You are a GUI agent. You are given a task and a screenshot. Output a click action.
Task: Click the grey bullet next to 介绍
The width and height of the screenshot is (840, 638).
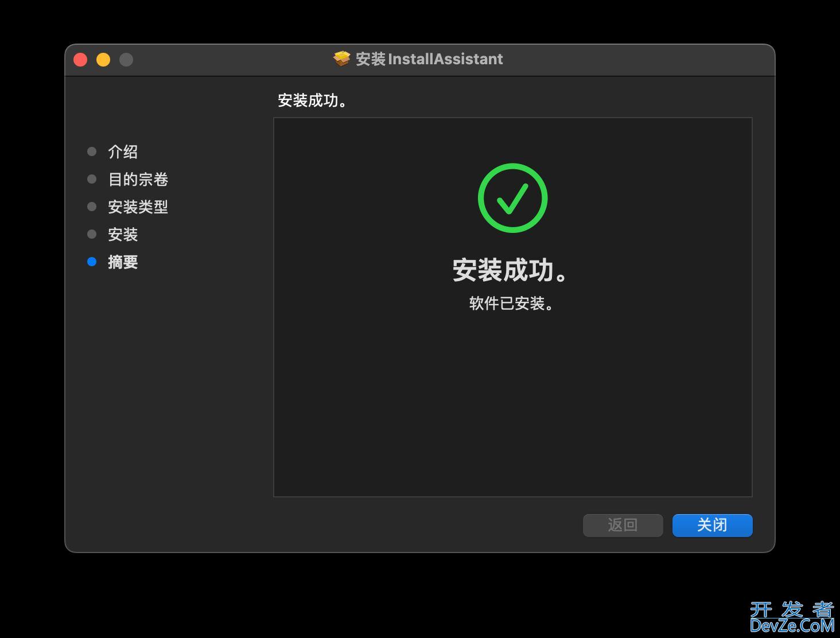click(x=92, y=151)
